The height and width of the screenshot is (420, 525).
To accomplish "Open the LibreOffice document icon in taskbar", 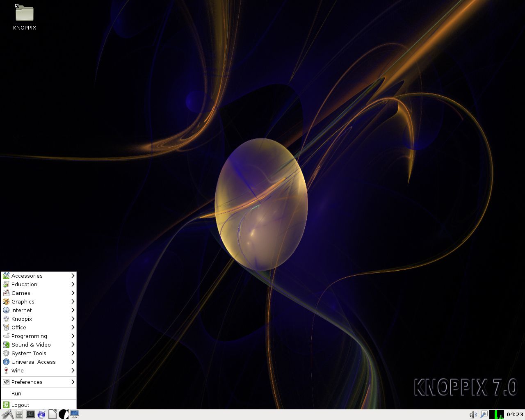I will pyautogui.click(x=52, y=414).
